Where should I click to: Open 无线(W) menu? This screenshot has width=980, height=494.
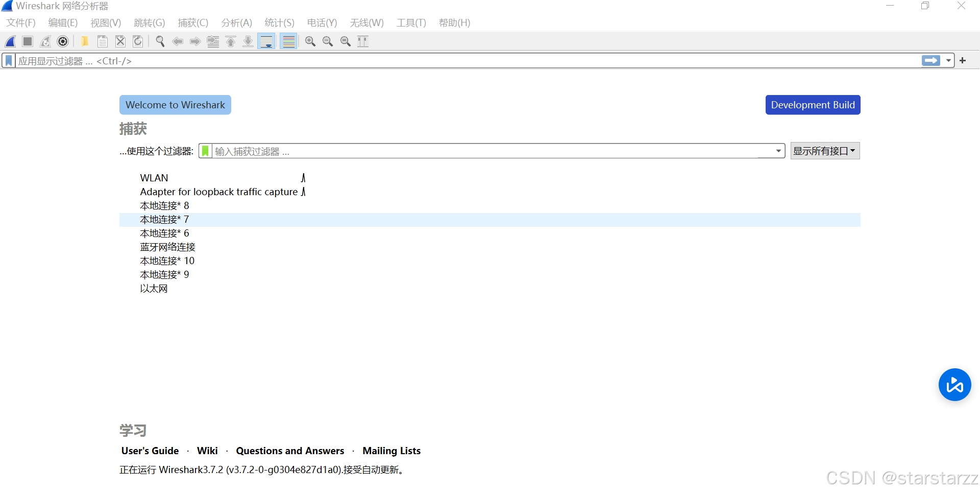click(x=367, y=23)
